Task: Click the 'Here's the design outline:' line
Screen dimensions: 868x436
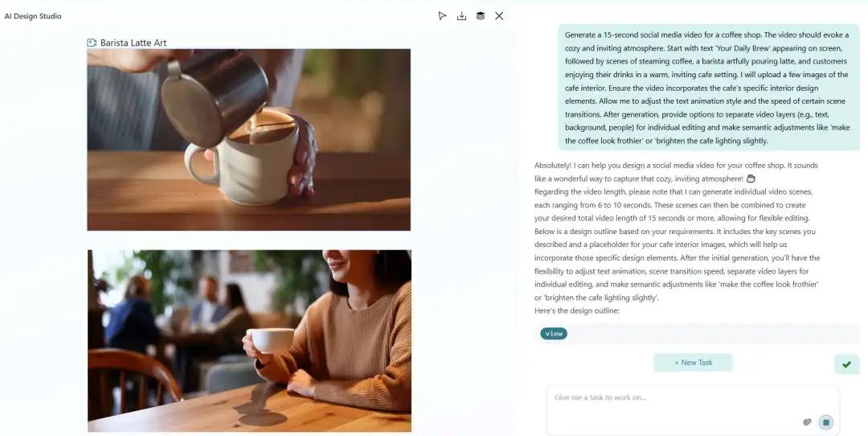Action: (576, 311)
